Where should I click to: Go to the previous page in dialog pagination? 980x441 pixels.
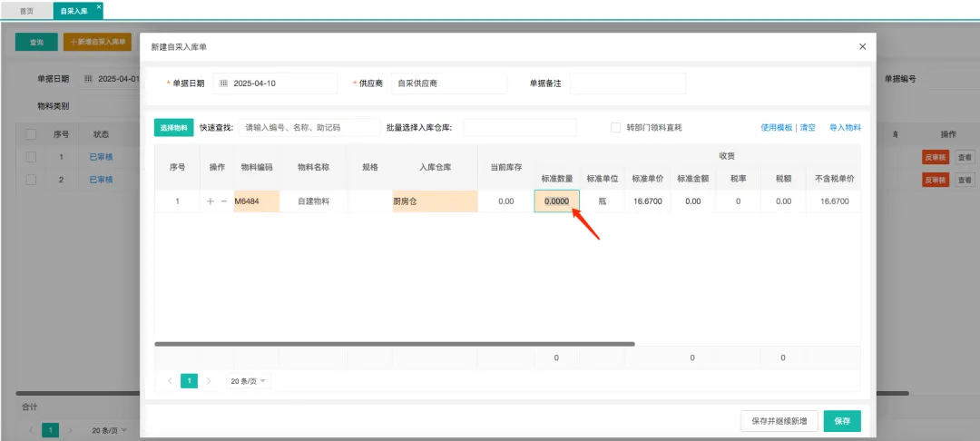pyautogui.click(x=170, y=381)
